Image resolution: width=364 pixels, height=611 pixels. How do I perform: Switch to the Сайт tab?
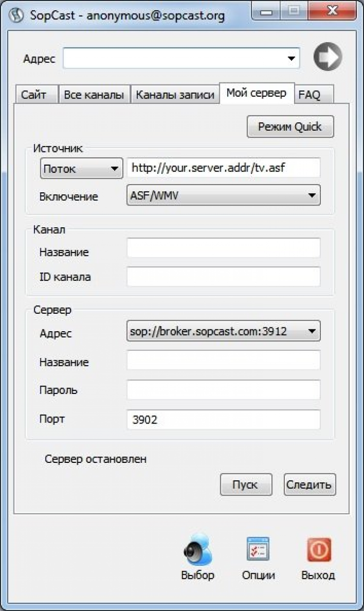[37, 95]
